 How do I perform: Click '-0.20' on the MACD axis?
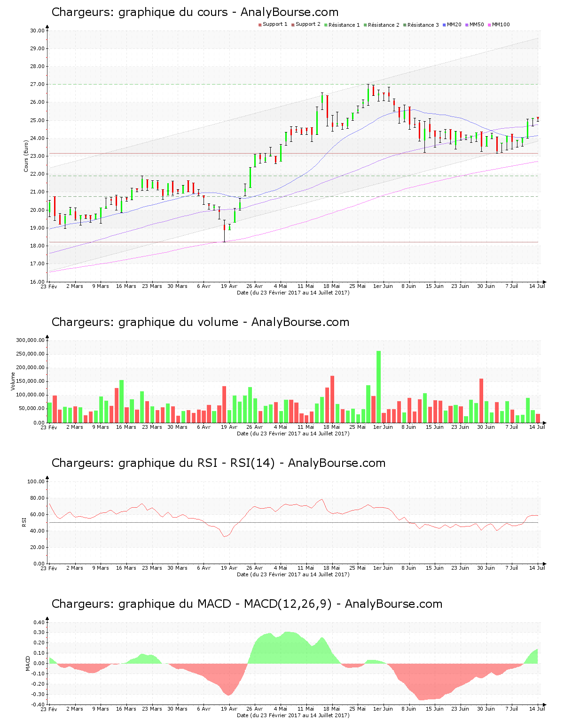(x=38, y=684)
